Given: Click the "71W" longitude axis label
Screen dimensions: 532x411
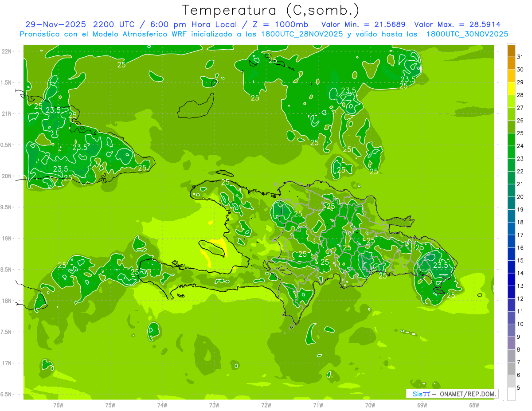Looking at the screenshot, I should [318, 405].
